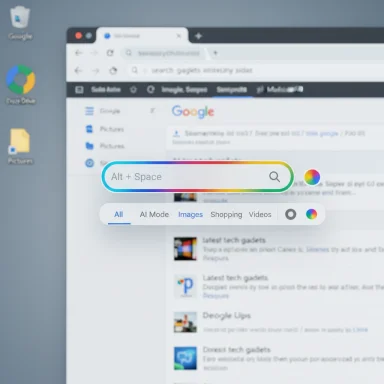Select the underlined tab on the dark bar
The width and height of the screenshot is (384, 384).
pos(232,89)
